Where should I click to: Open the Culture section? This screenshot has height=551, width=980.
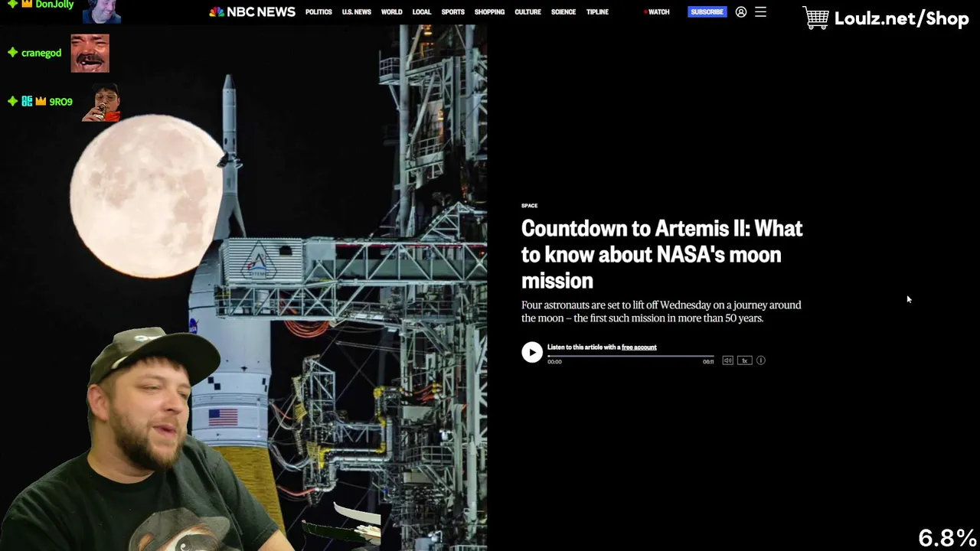[x=528, y=12]
